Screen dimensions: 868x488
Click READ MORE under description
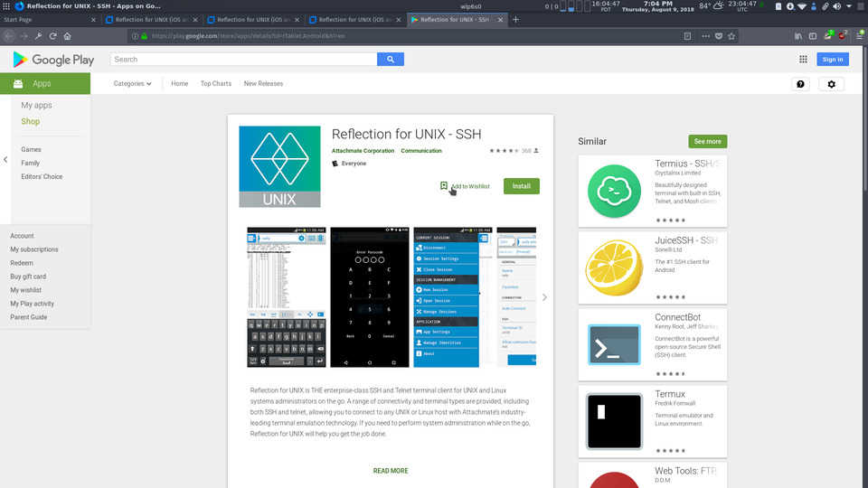391,471
